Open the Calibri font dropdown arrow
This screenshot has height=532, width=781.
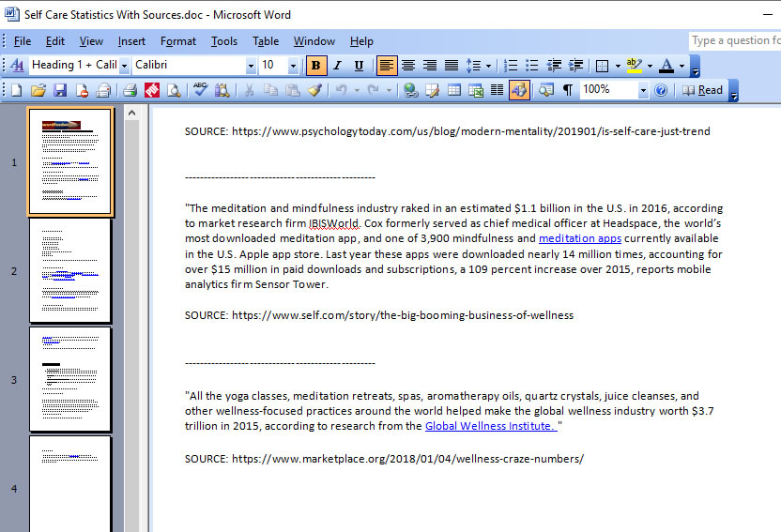coord(251,65)
